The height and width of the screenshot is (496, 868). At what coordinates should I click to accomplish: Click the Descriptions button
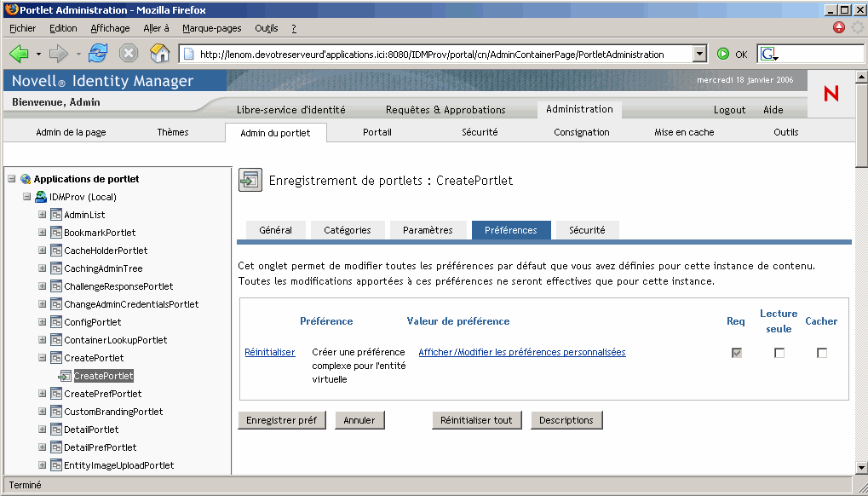tap(566, 420)
